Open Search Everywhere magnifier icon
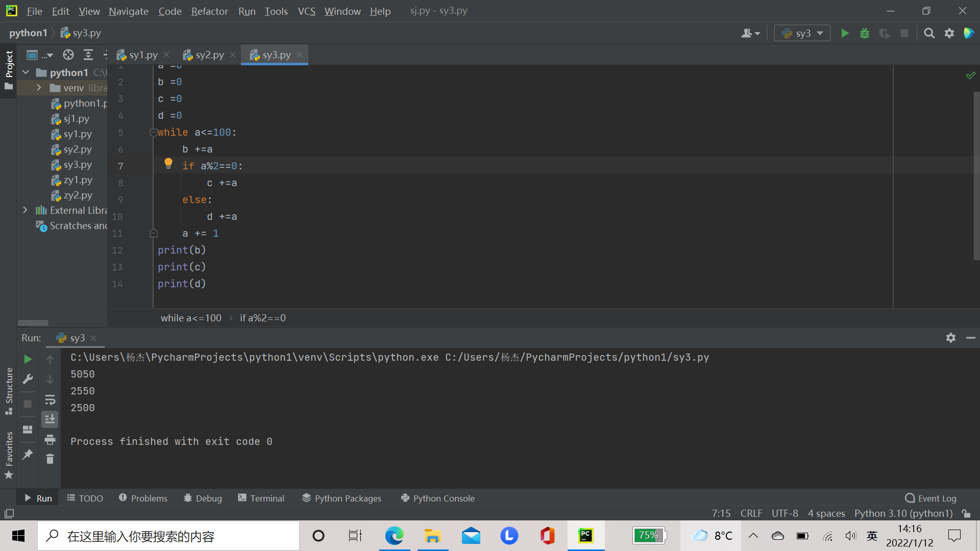 pos(929,33)
